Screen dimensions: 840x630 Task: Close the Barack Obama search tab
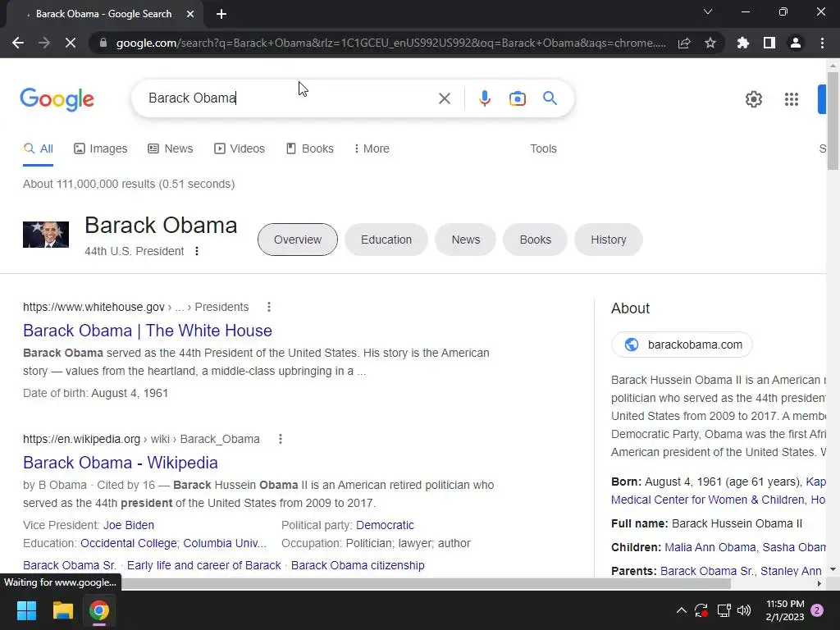[190, 14]
